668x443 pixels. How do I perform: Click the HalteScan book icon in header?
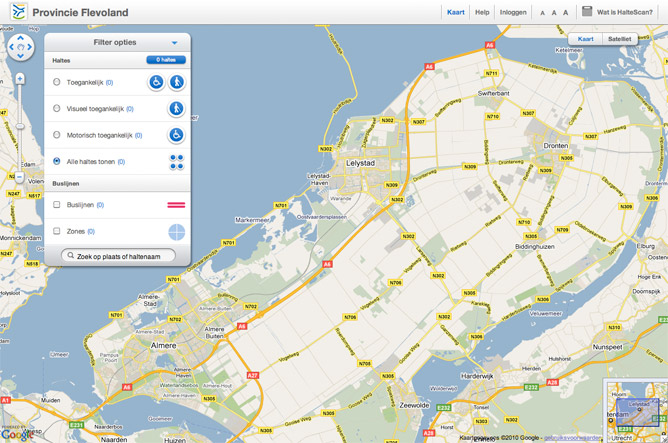coord(587,11)
